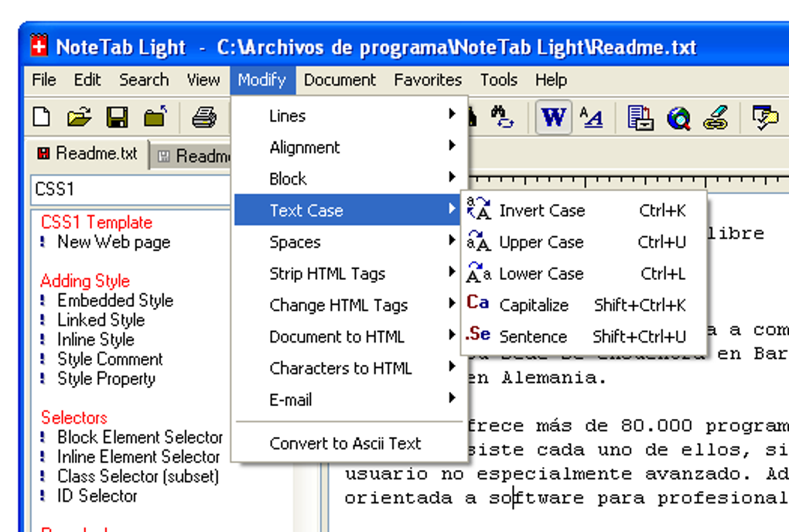Switch to the second Readme tab
Screen dimensions: 789x532
pyautogui.click(x=192, y=155)
